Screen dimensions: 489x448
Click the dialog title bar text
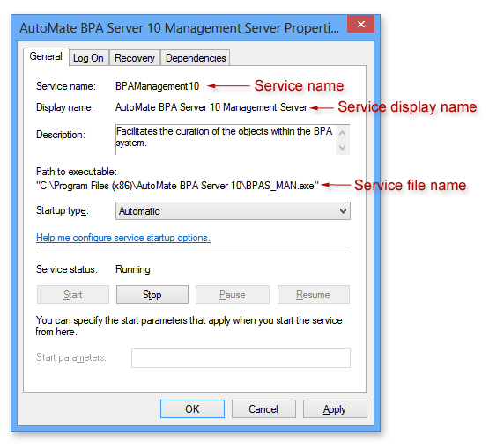180,28
